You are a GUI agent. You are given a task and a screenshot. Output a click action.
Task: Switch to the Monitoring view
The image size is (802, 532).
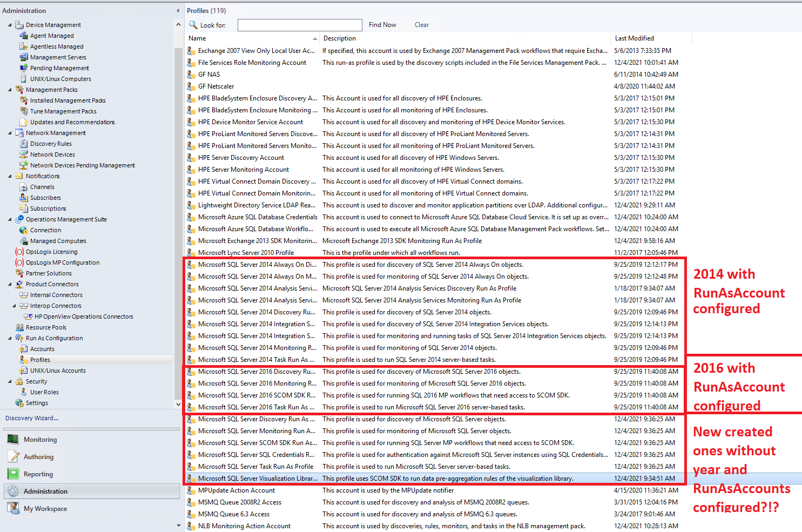point(40,439)
